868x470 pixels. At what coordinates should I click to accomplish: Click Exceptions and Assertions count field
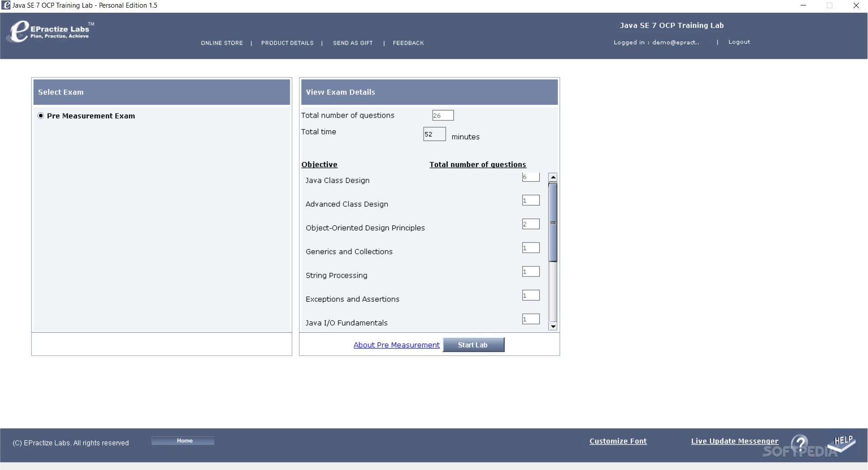coord(531,295)
